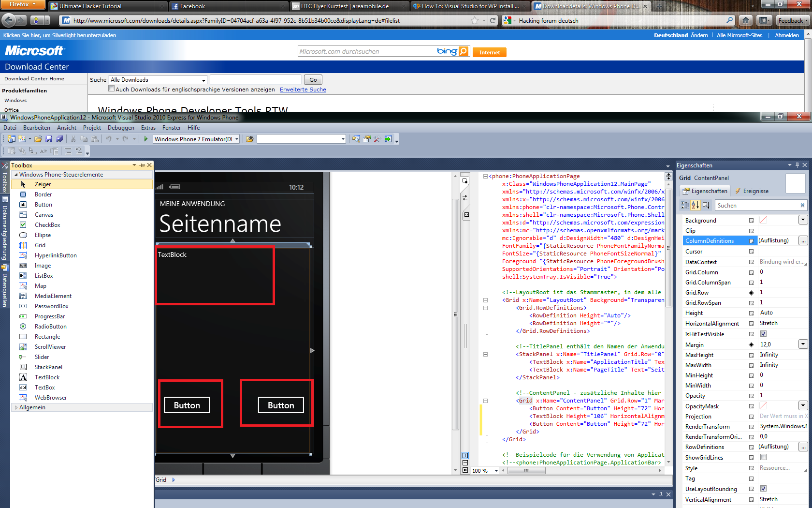Check 'Auch Downloads für englischsprachige Versionen'
The width and height of the screenshot is (812, 508).
click(x=111, y=89)
